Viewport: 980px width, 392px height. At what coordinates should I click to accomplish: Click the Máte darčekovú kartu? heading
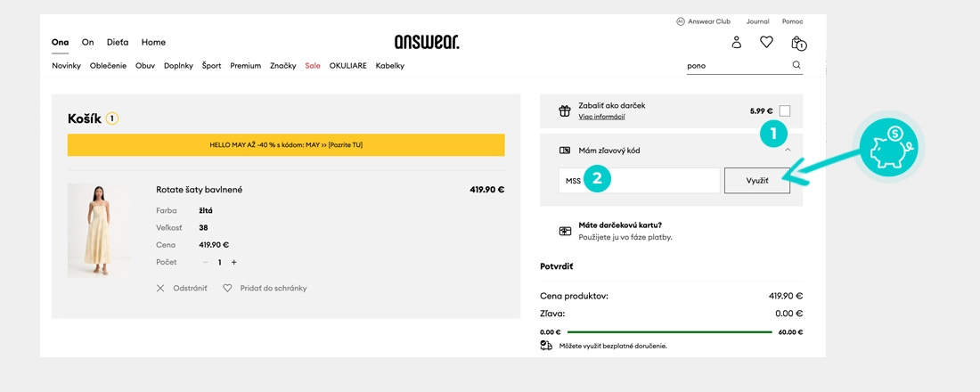pyautogui.click(x=621, y=225)
